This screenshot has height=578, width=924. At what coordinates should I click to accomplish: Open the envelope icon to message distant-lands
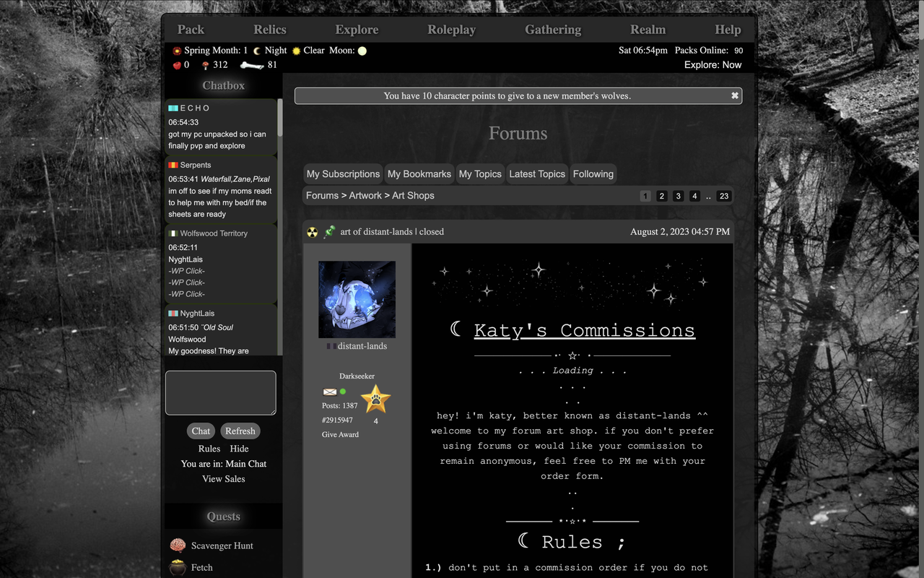pyautogui.click(x=328, y=392)
